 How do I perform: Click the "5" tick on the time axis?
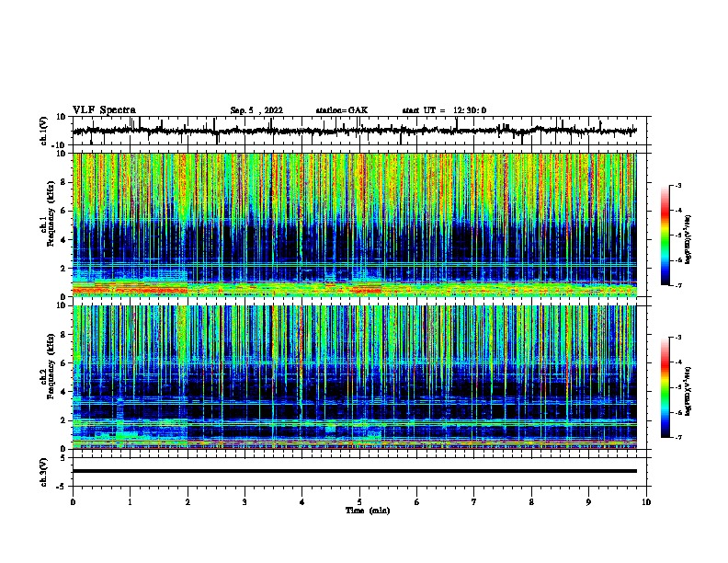(x=359, y=502)
